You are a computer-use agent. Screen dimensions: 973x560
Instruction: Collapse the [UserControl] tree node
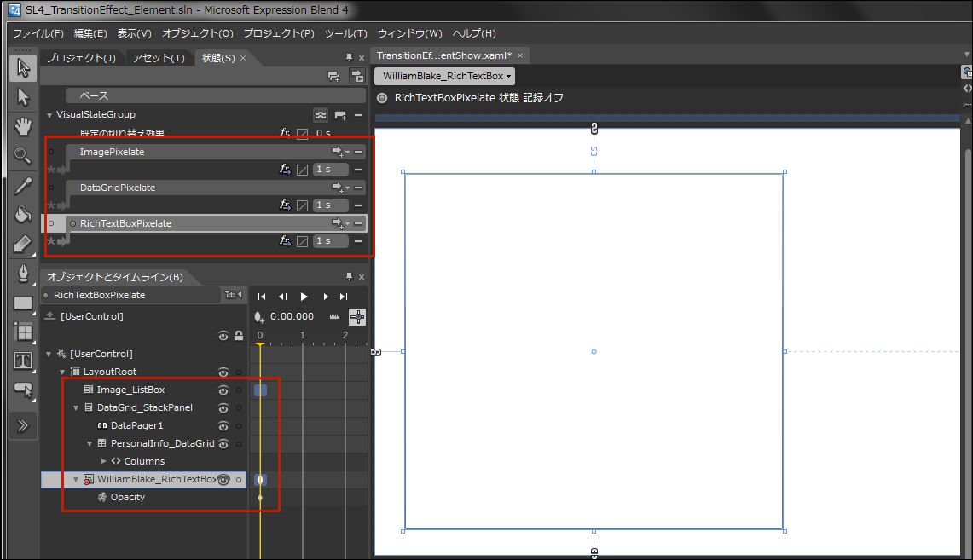[x=49, y=354]
